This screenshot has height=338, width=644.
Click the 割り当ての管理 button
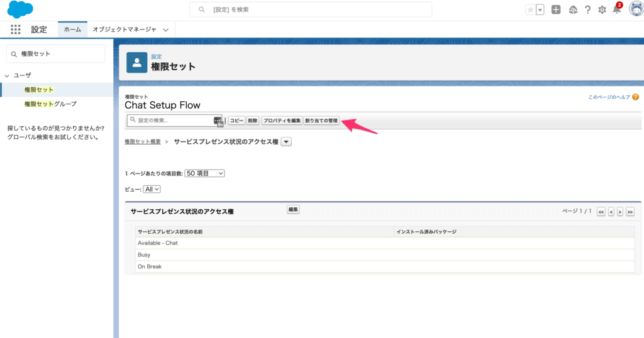(321, 121)
